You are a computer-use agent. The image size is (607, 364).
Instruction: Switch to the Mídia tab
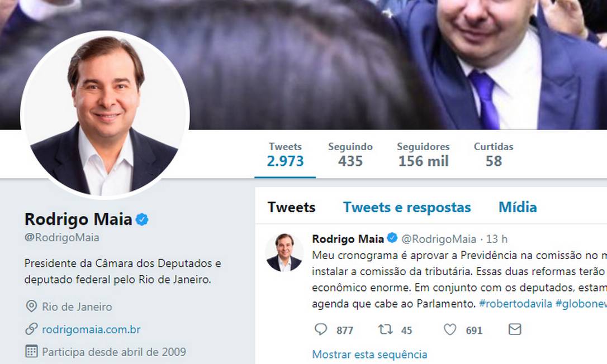(518, 208)
